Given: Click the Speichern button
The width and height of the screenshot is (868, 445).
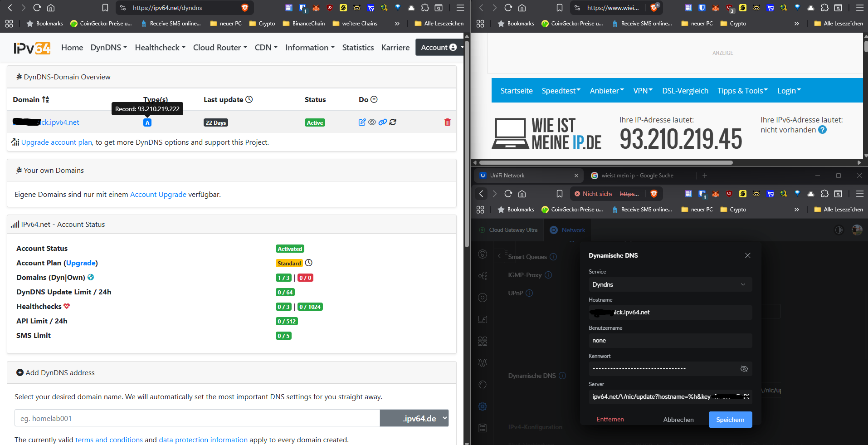Looking at the screenshot, I should click(730, 420).
